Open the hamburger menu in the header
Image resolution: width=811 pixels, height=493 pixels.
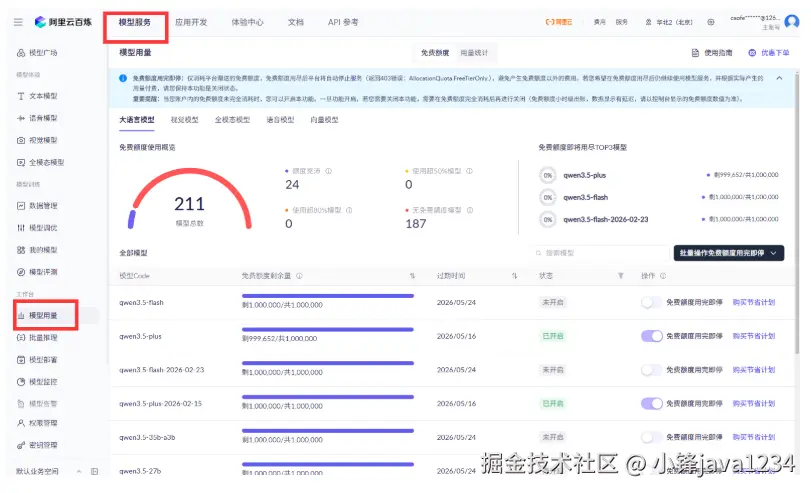[18, 22]
